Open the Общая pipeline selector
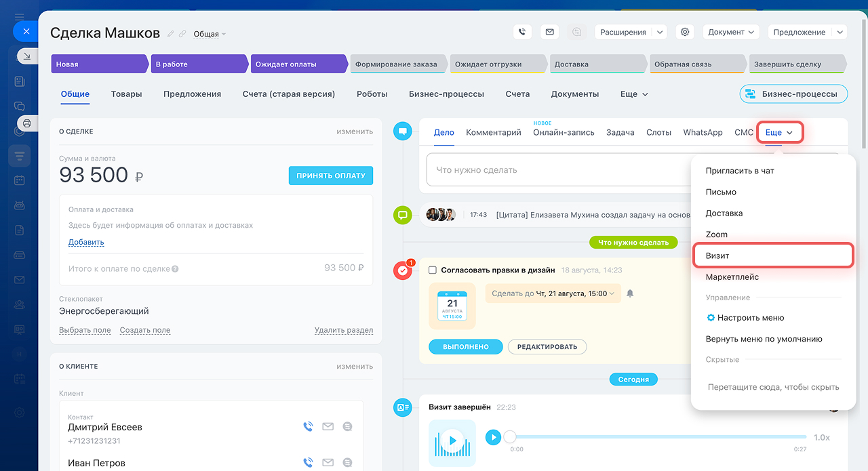 click(210, 34)
